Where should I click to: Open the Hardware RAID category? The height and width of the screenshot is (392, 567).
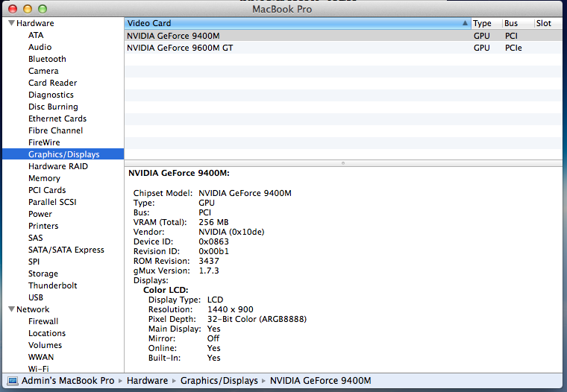pyautogui.click(x=58, y=166)
